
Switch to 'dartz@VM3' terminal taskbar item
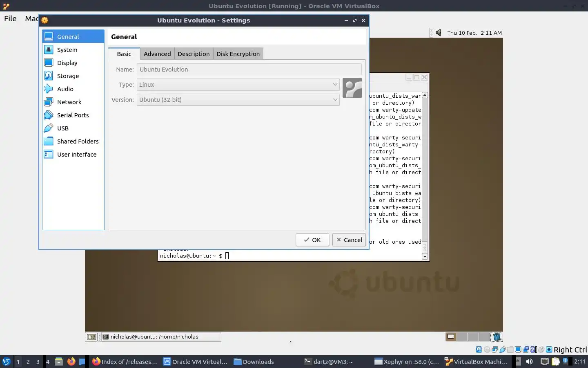click(x=337, y=361)
